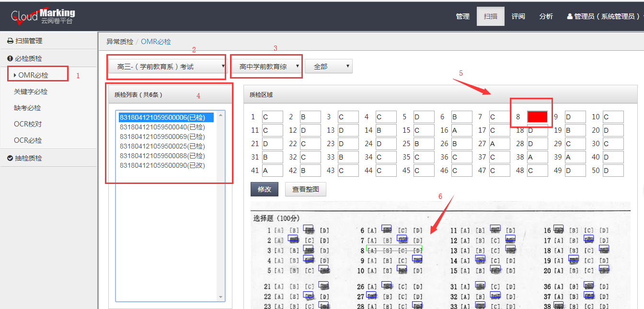Select 缺考必检 in the sidebar
This screenshot has height=309, width=644.
pyautogui.click(x=27, y=108)
